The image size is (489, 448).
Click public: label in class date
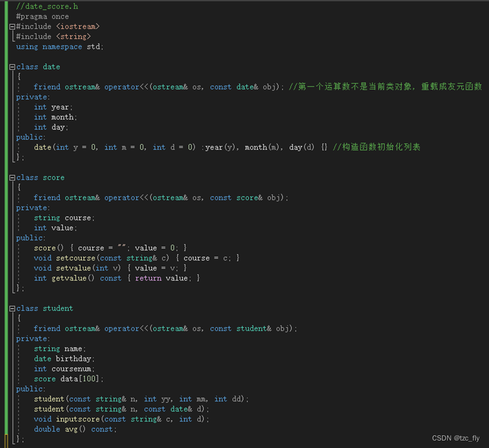(30, 137)
